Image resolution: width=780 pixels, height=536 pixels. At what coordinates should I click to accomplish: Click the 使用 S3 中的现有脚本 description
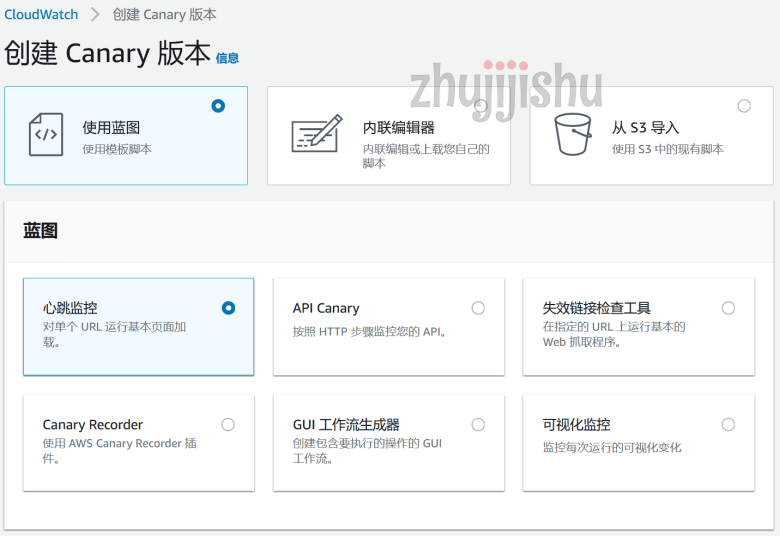[668, 149]
